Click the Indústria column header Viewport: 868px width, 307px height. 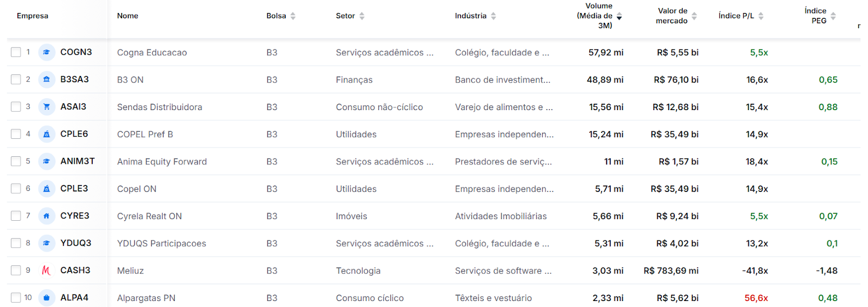tap(471, 16)
